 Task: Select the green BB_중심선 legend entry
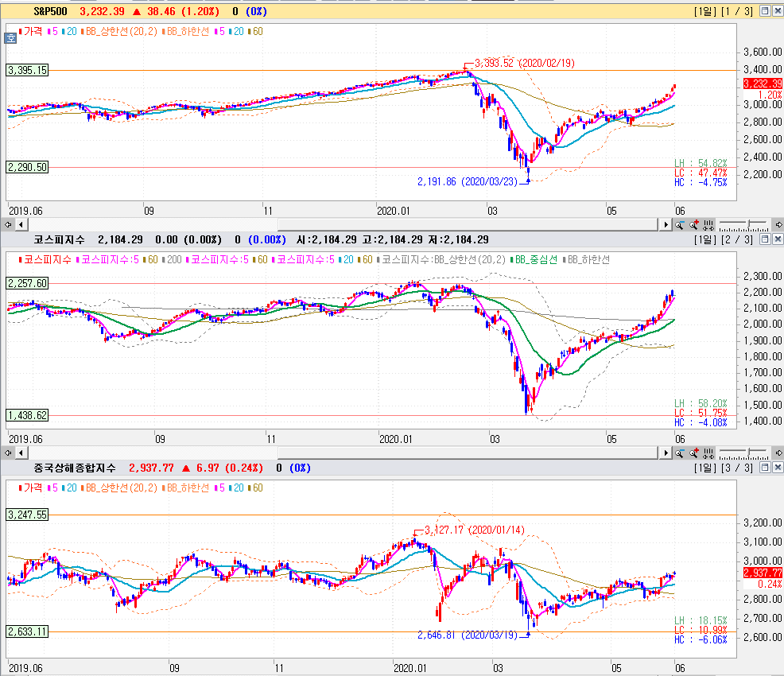click(534, 259)
